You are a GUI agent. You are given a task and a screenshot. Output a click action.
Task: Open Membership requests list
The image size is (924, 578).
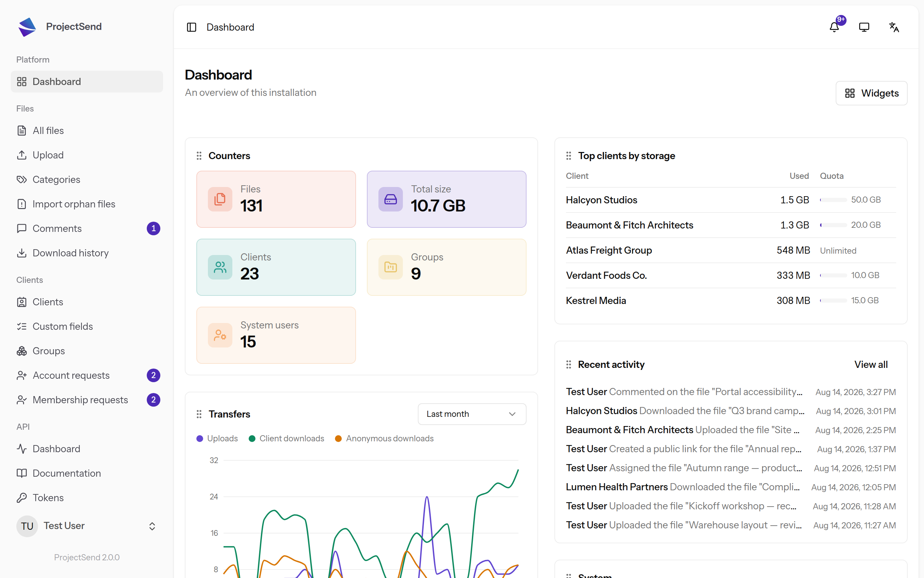(x=87, y=400)
